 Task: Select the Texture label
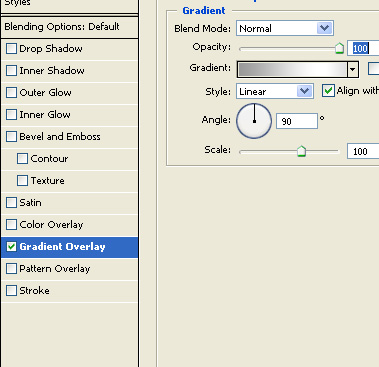pos(48,181)
